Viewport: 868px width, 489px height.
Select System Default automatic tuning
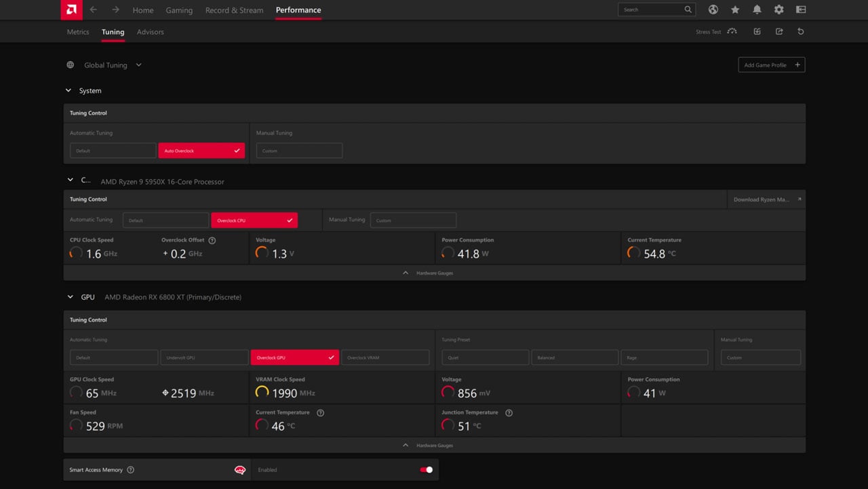click(113, 151)
